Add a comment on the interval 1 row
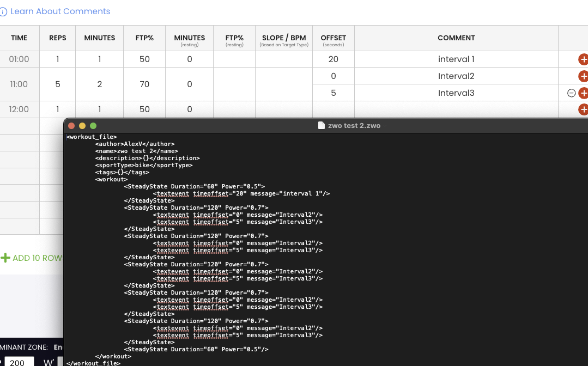The image size is (588, 366). click(583, 59)
